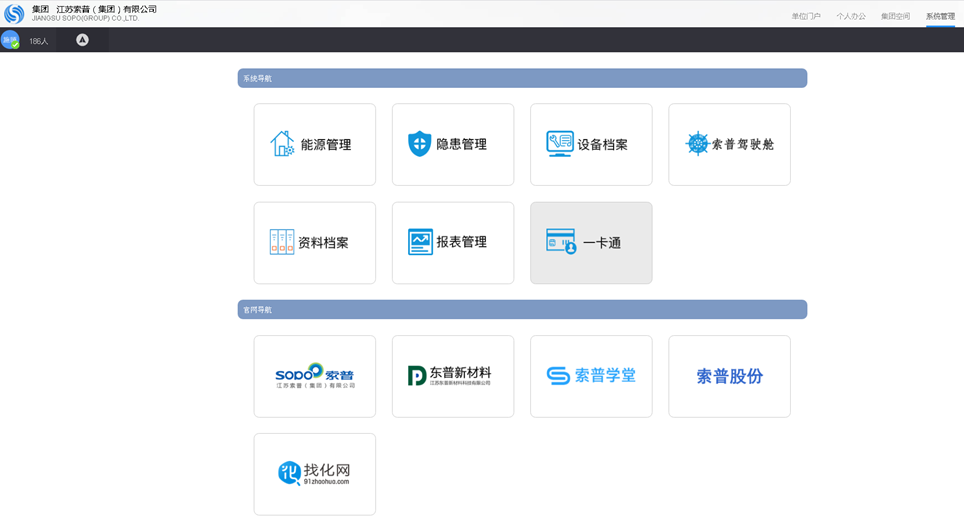Screen dimensions: 964x526
Task: Open the 东普新材料 website link
Action: [452, 376]
